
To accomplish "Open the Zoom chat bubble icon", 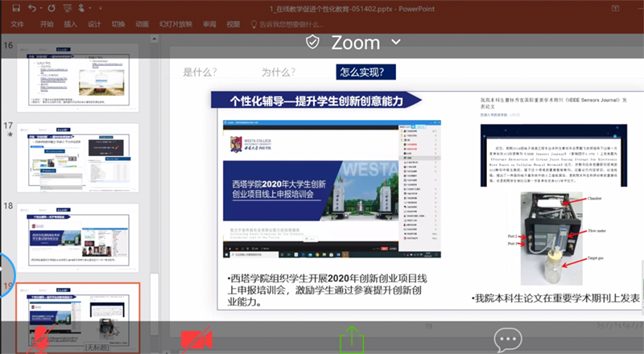I will click(507, 339).
